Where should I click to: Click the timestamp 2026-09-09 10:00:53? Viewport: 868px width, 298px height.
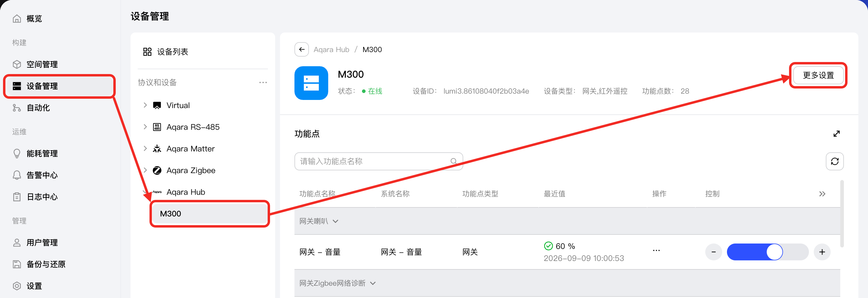click(x=583, y=258)
